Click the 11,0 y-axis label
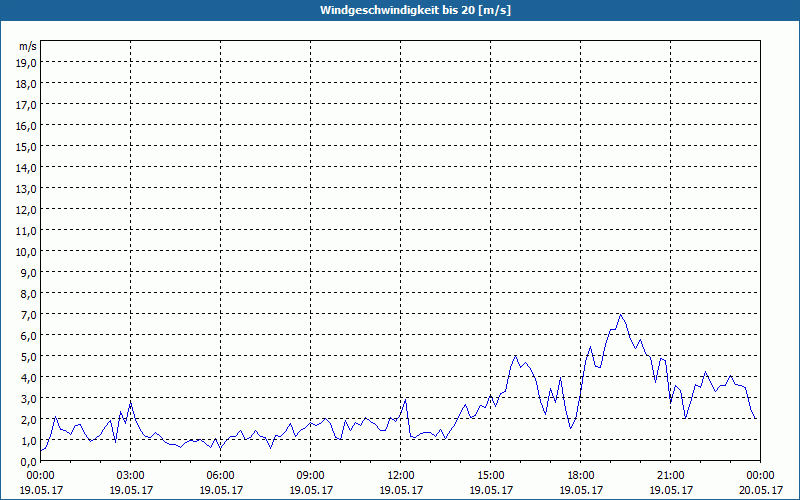The image size is (800, 500). (27, 231)
